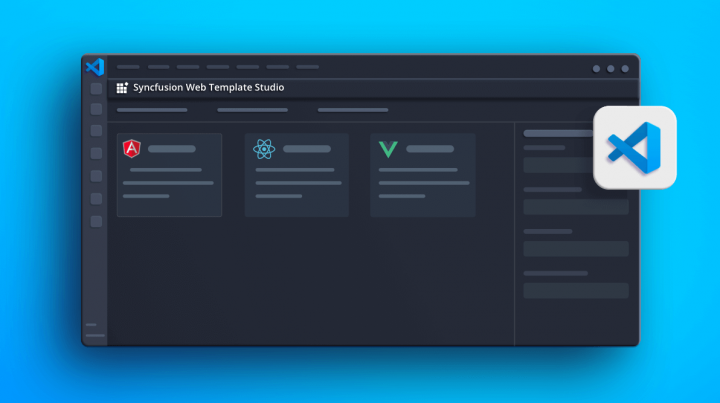Click the React atom logo icon
The image size is (720, 403).
coord(264,149)
